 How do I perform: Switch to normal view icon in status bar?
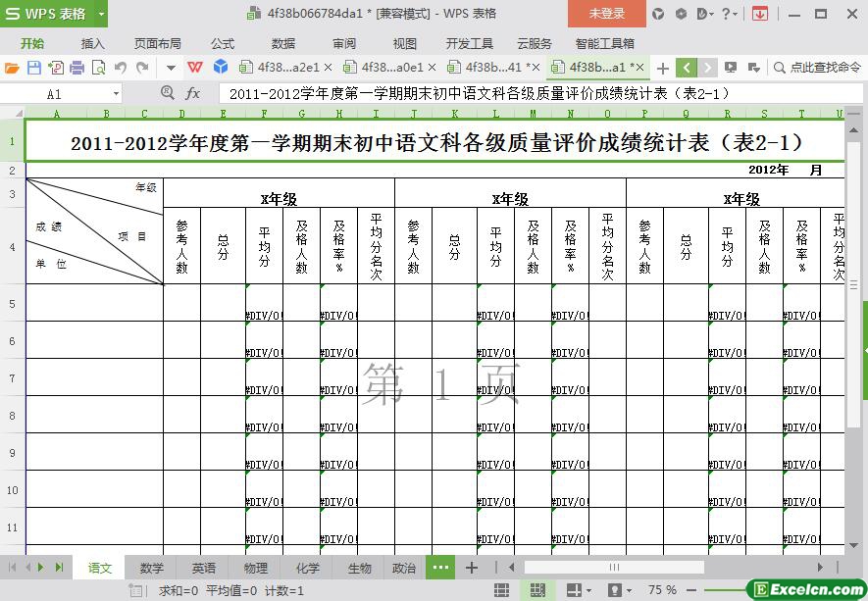tap(501, 590)
